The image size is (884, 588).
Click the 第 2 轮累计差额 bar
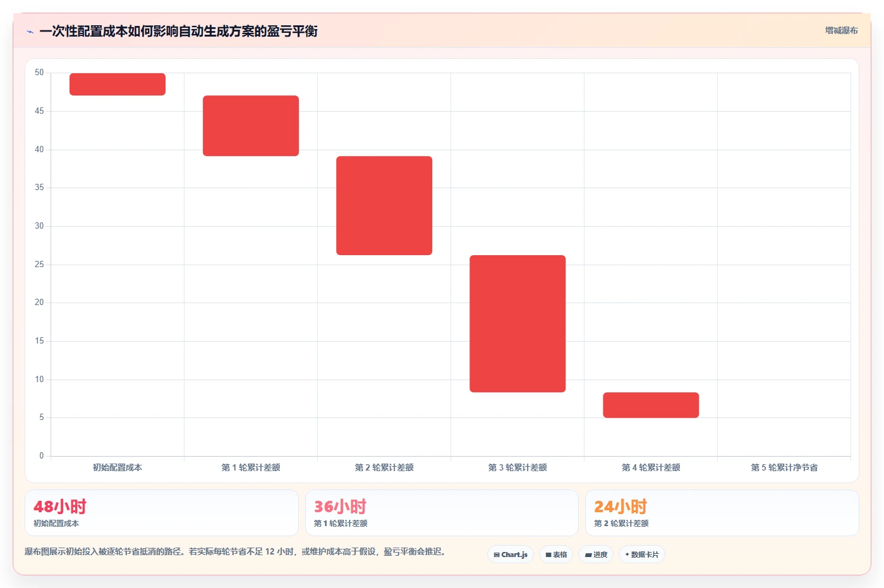tap(384, 205)
